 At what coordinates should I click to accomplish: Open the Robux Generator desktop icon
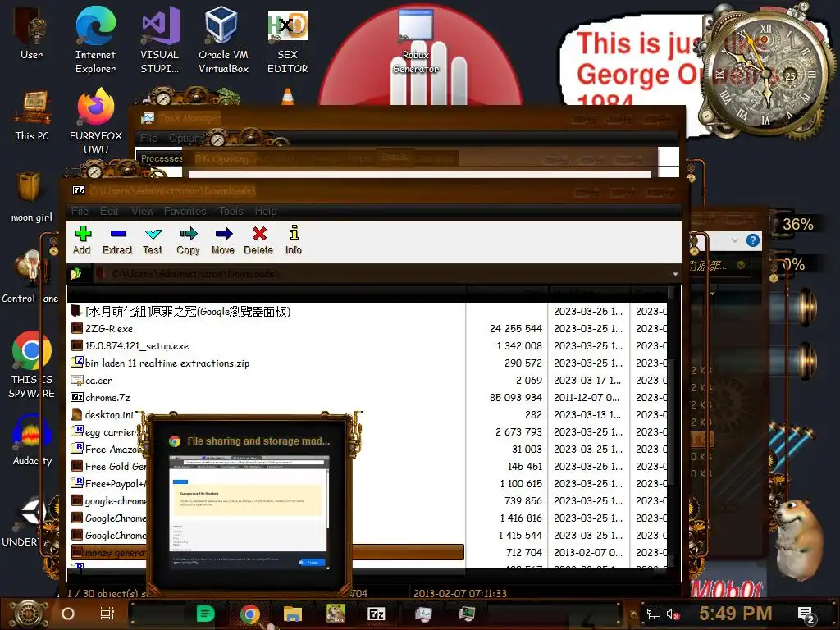coord(416,42)
